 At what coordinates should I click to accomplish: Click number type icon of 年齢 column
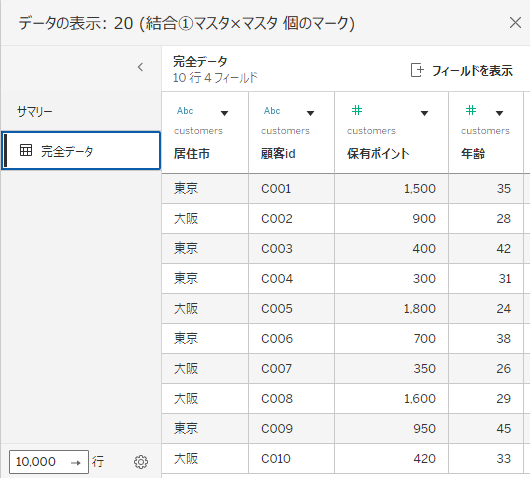pos(471,110)
